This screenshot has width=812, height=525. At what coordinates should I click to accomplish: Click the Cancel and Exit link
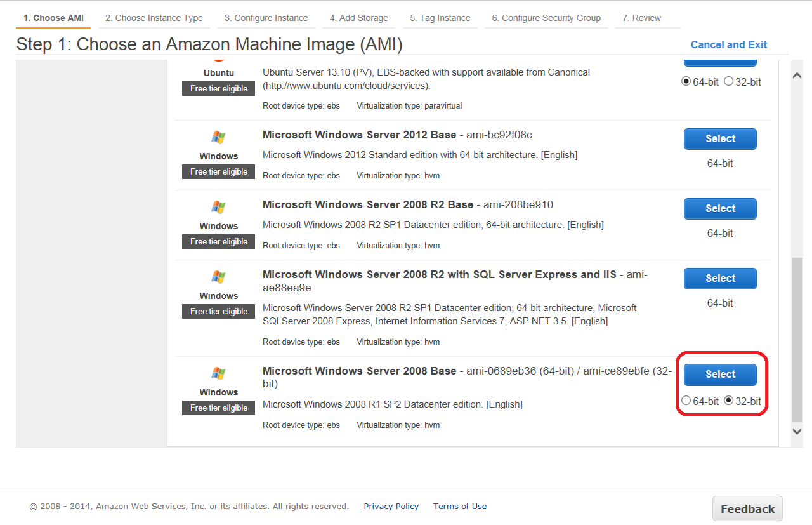(x=728, y=44)
